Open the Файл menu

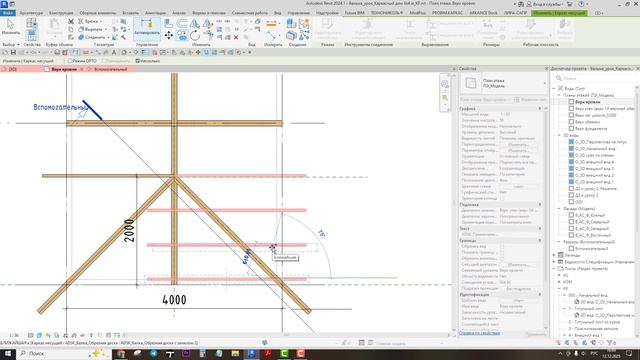click(8, 13)
